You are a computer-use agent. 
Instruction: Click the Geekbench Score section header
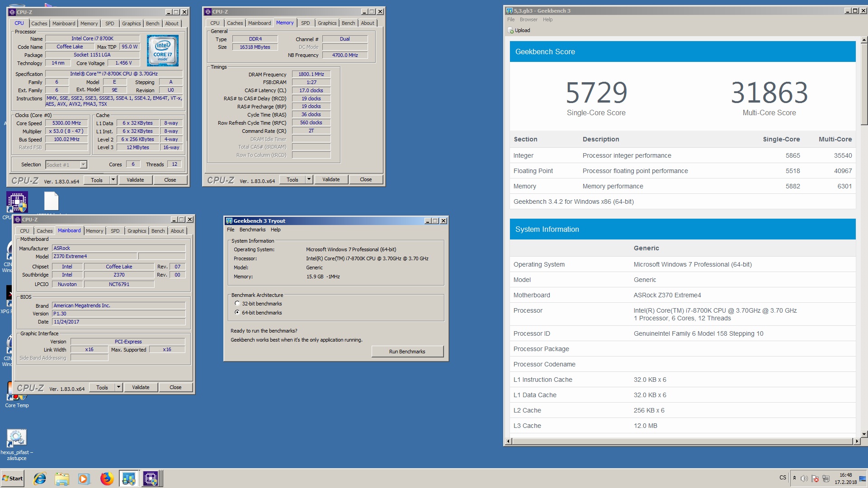(x=683, y=52)
